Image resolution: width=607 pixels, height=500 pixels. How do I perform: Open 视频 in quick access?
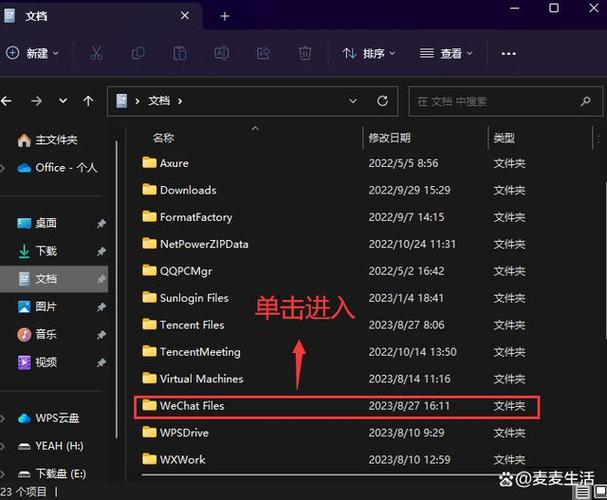[x=37, y=362]
